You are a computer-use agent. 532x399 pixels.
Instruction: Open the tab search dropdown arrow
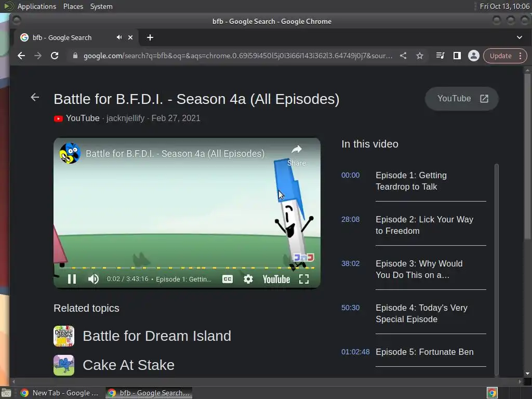coord(520,37)
